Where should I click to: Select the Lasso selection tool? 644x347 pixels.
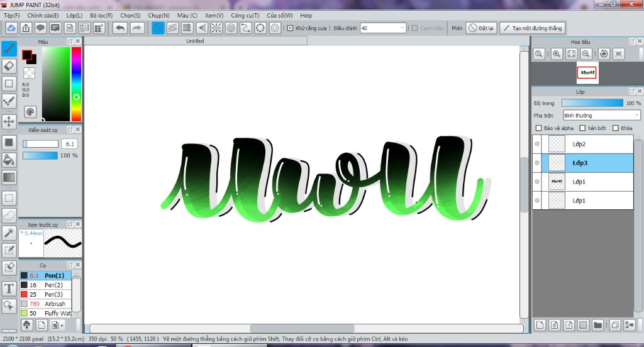tap(9, 215)
